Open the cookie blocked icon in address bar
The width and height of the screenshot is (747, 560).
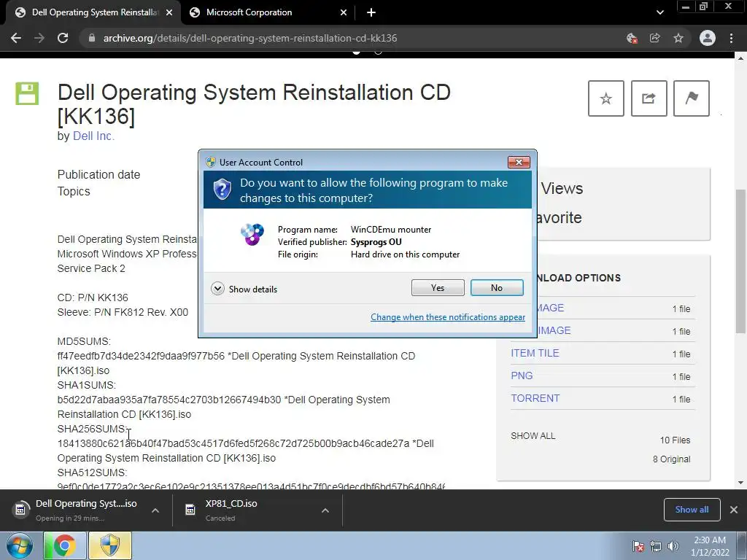pyautogui.click(x=632, y=38)
